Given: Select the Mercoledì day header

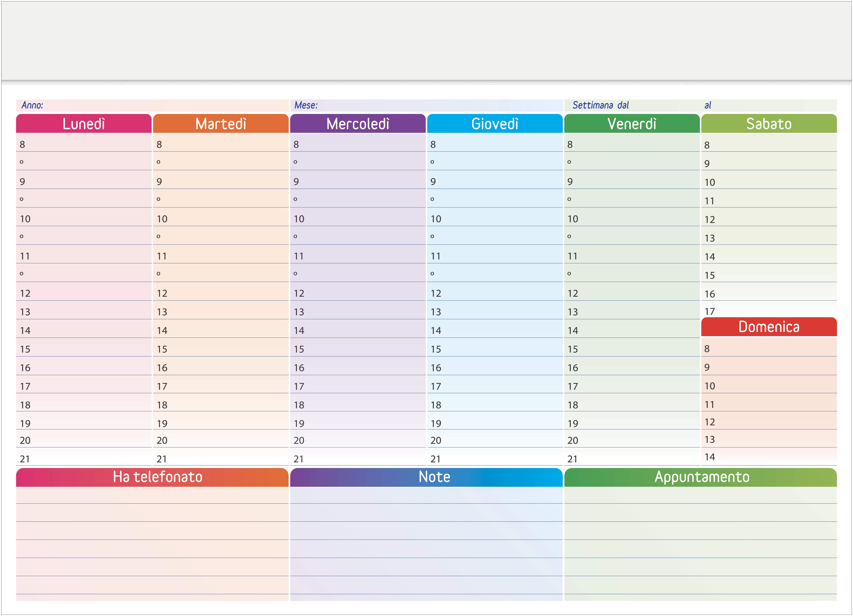Looking at the screenshot, I should point(358,123).
